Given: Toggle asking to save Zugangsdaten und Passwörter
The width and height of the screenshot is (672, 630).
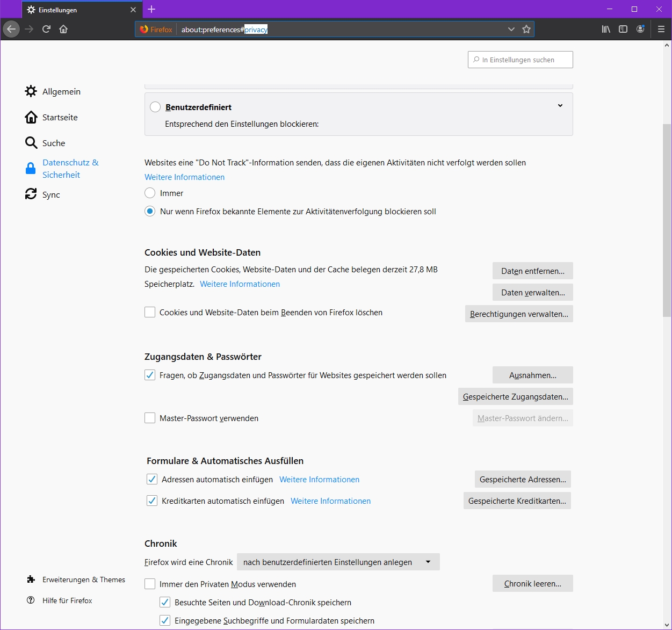Looking at the screenshot, I should [150, 375].
